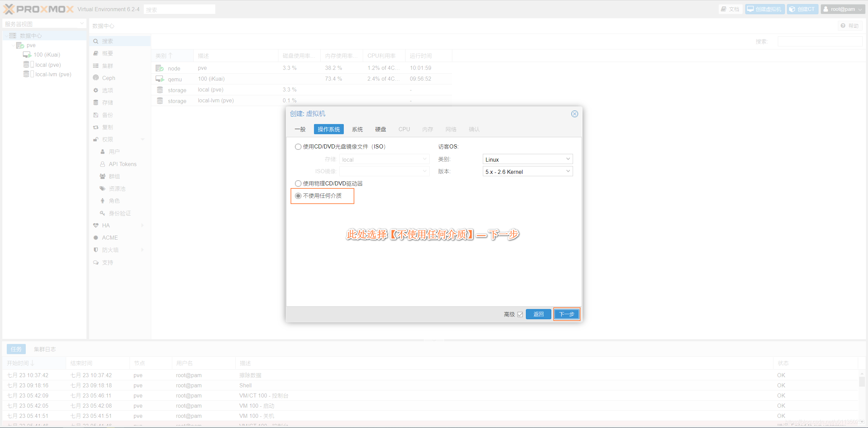Click the local-lvm (pve) storage icon
The height and width of the screenshot is (428, 868).
click(x=26, y=74)
